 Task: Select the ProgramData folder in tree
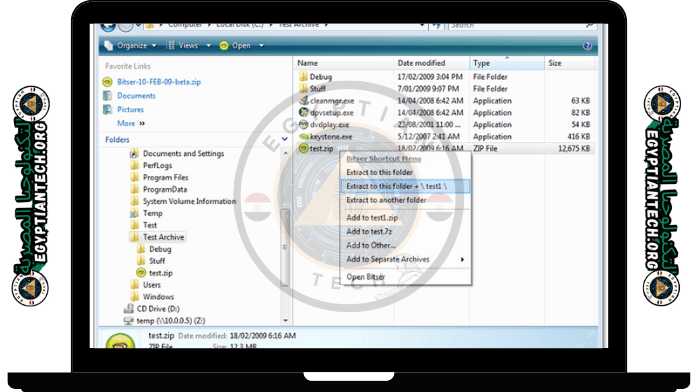(x=165, y=190)
